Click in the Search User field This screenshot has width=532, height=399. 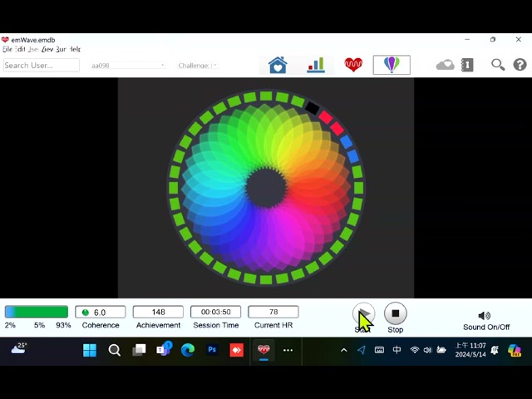tap(42, 65)
